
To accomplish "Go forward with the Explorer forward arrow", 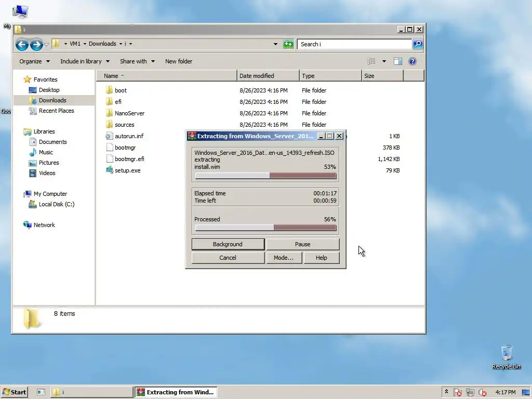I will tap(36, 44).
